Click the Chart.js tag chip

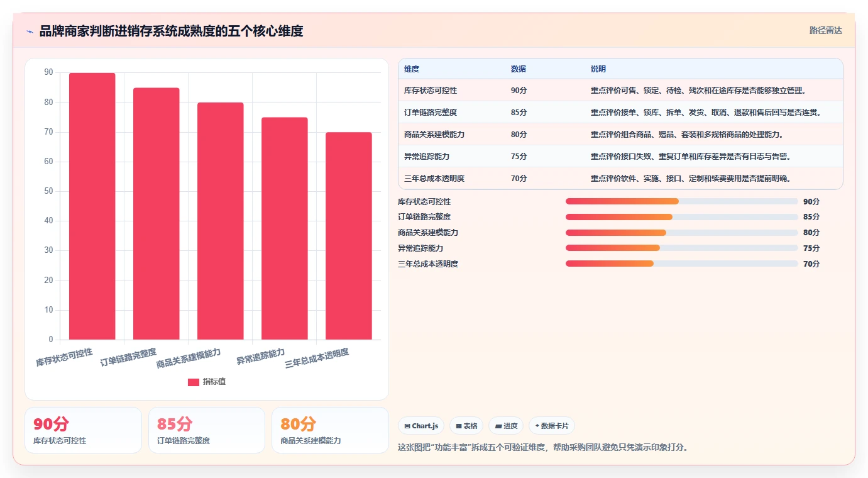(x=421, y=426)
